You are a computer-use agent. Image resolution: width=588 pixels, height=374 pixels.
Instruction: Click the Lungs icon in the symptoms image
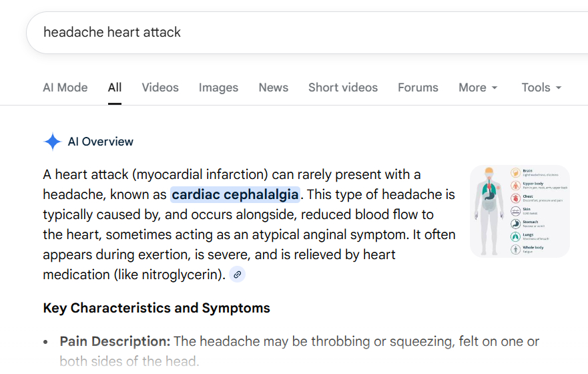tap(515, 236)
